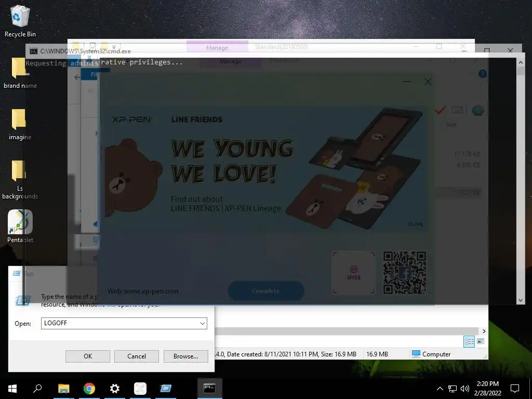This screenshot has width=532, height=399.
Task: Open taskbar Search magnifier
Action: (37, 388)
